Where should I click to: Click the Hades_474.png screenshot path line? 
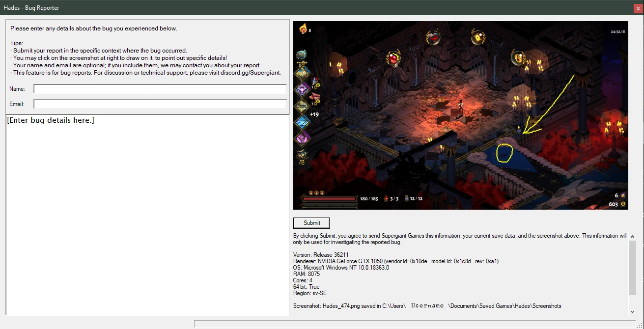pyautogui.click(x=427, y=306)
